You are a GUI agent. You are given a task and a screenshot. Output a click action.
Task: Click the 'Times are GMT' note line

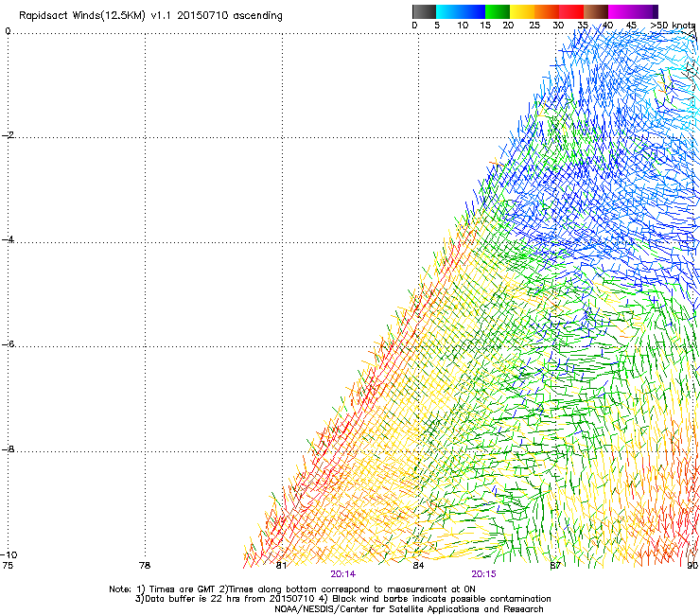292,589
